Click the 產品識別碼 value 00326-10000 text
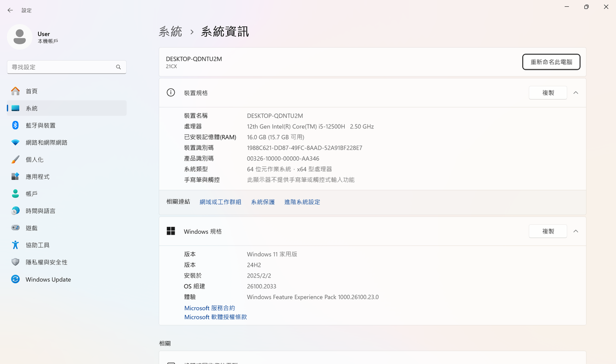This screenshot has width=616, height=364. click(x=283, y=158)
